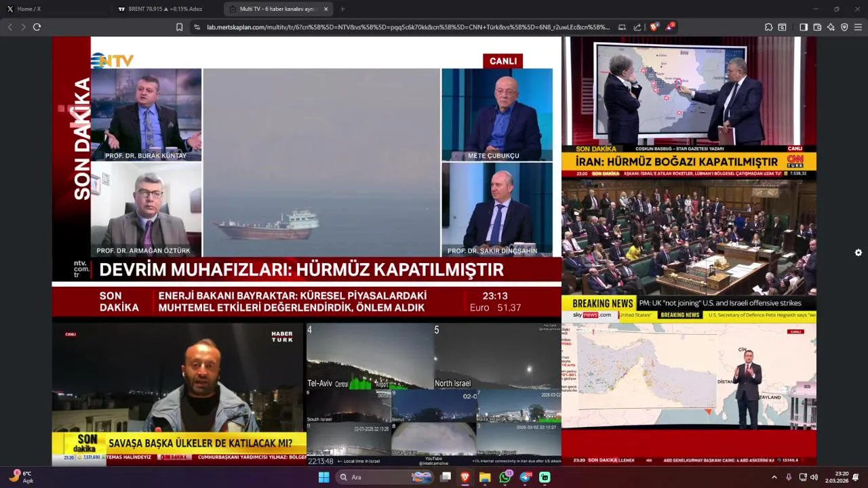Image resolution: width=868 pixels, height=488 pixels.
Task: Open the notification bell in taskbar
Action: [856, 477]
